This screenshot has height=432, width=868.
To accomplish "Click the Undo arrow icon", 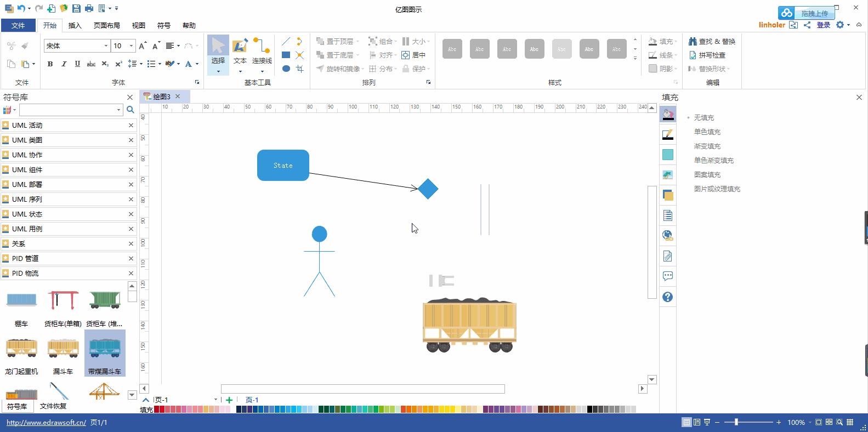I will pyautogui.click(x=21, y=8).
